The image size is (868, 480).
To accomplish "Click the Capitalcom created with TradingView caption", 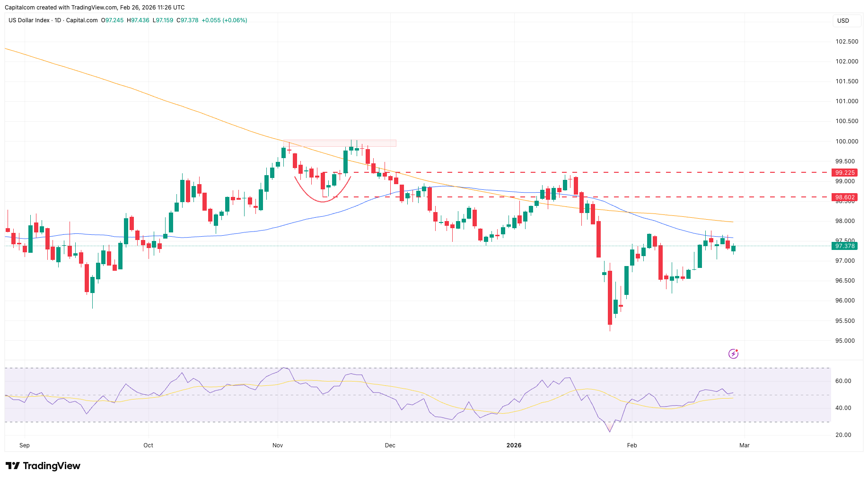I will tap(95, 8).
